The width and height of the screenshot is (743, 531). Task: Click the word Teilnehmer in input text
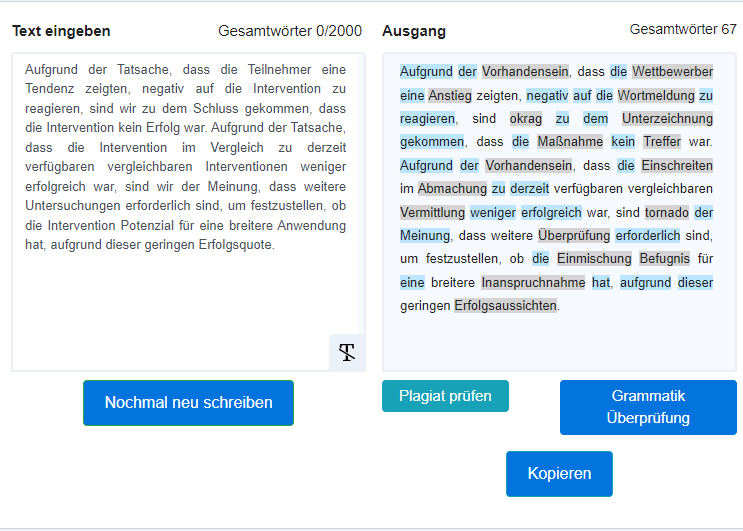coord(280,70)
